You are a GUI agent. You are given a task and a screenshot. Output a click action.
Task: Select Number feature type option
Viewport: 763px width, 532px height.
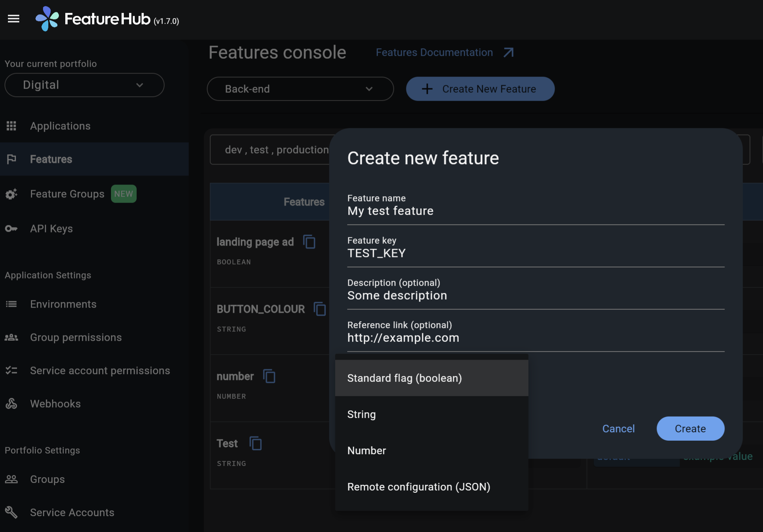tap(366, 450)
